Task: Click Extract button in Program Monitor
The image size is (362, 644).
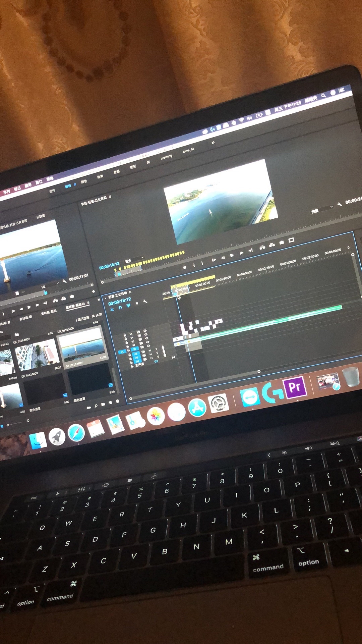Action: 272,245
